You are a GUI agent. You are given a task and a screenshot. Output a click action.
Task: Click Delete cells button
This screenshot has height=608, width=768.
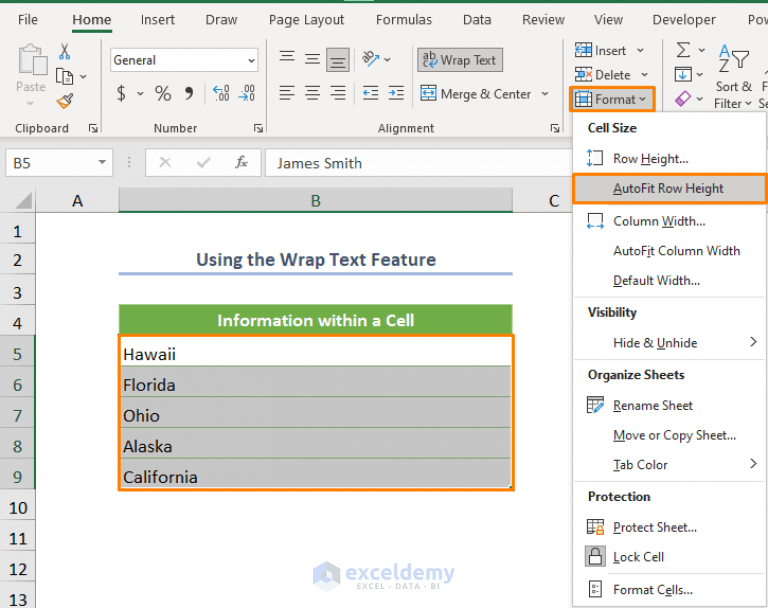pyautogui.click(x=603, y=75)
